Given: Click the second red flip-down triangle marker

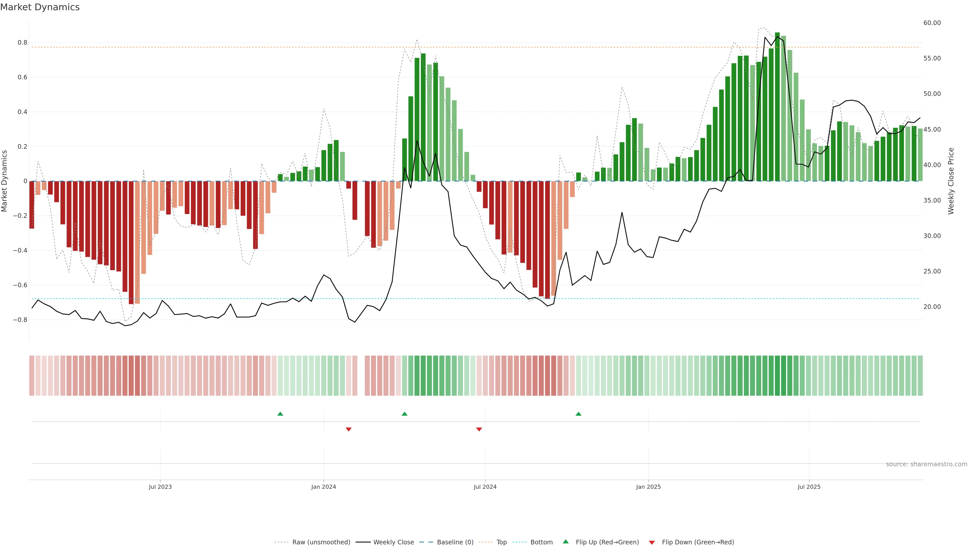Looking at the screenshot, I should click(x=479, y=429).
